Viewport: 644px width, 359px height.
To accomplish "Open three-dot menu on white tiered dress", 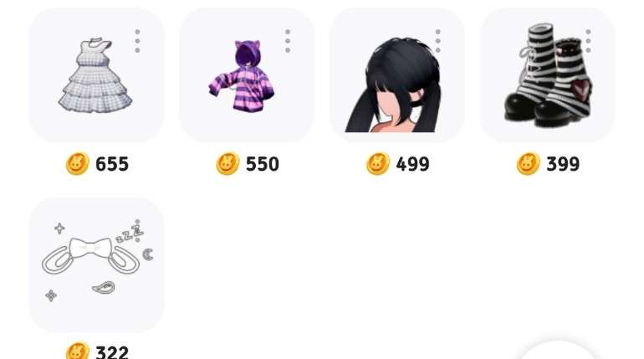I will (x=138, y=41).
